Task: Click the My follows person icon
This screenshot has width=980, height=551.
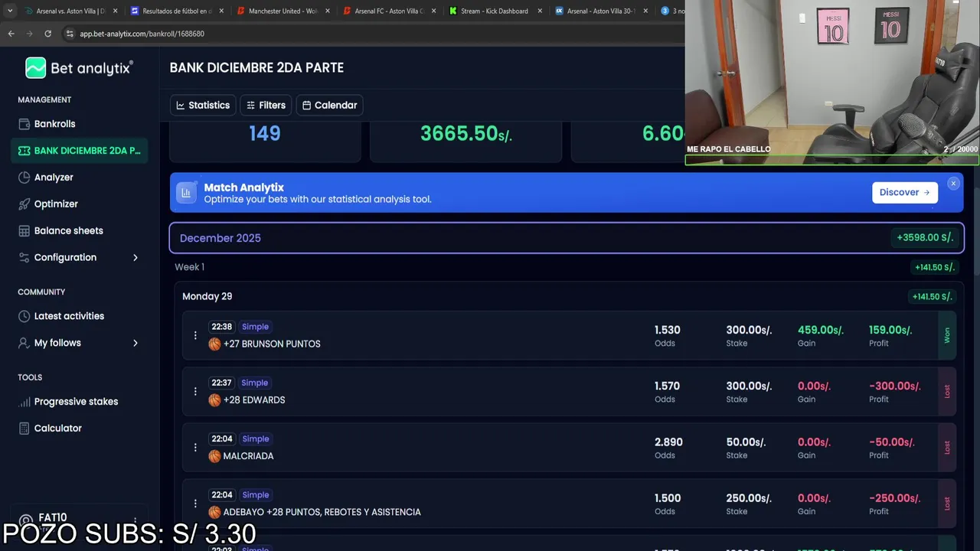Action: point(24,343)
